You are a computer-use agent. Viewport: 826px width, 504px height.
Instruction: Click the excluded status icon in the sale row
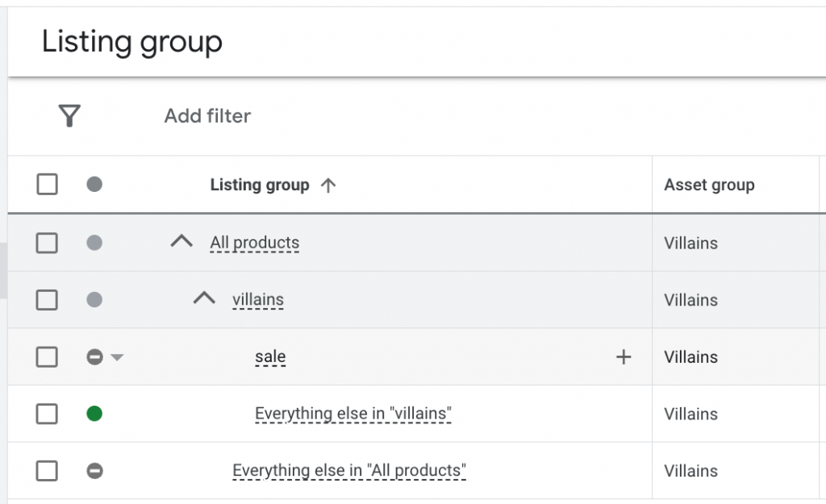(x=94, y=357)
